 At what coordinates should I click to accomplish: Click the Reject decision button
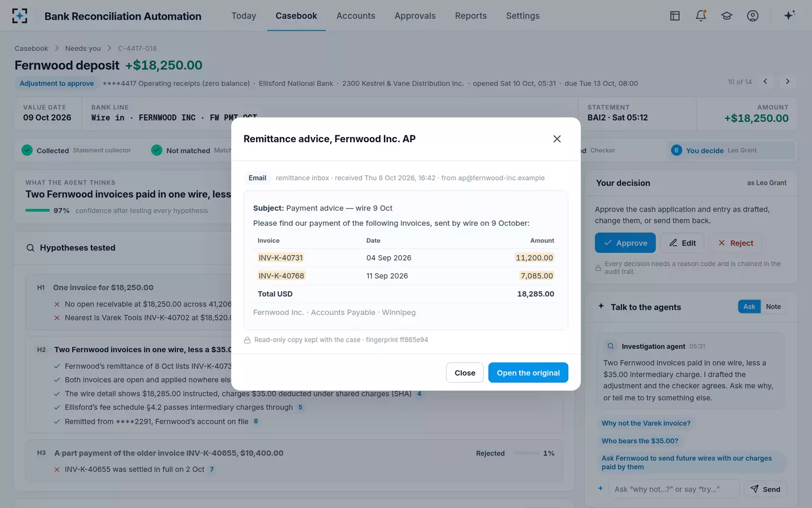736,243
